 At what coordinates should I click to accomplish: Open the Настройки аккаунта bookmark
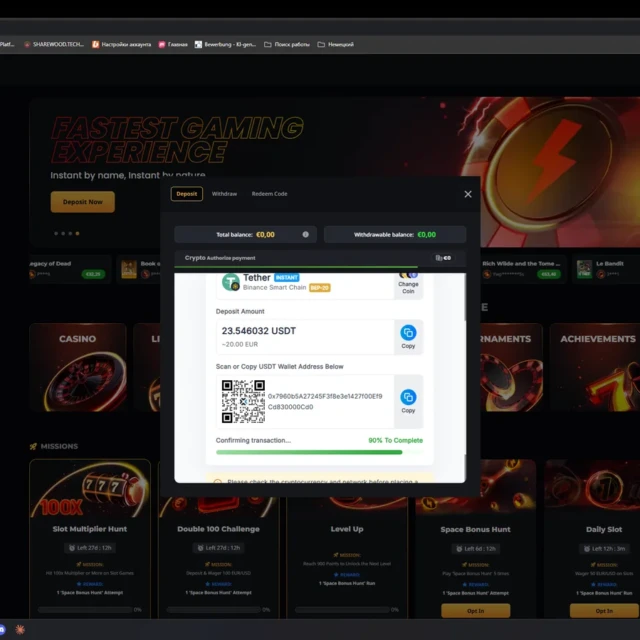(121, 44)
